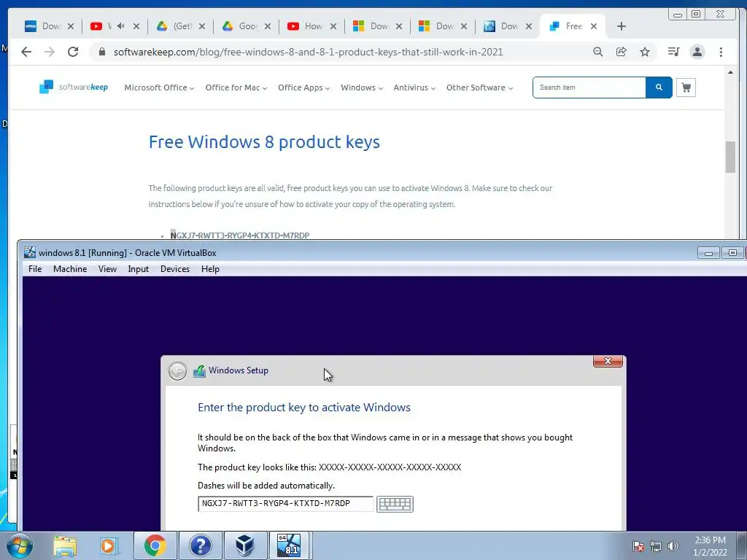Close the active Free tab
Viewport: 747px width, 560px height.
[x=594, y=26]
